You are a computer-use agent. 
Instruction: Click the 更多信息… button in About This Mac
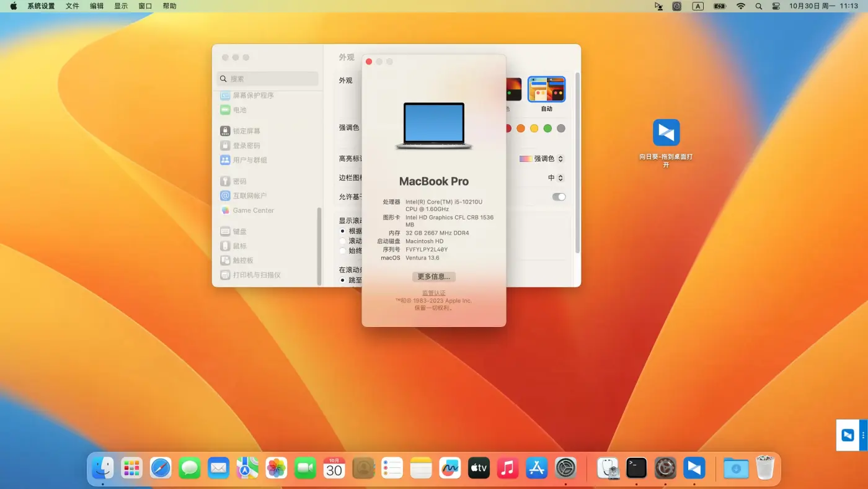tap(433, 276)
